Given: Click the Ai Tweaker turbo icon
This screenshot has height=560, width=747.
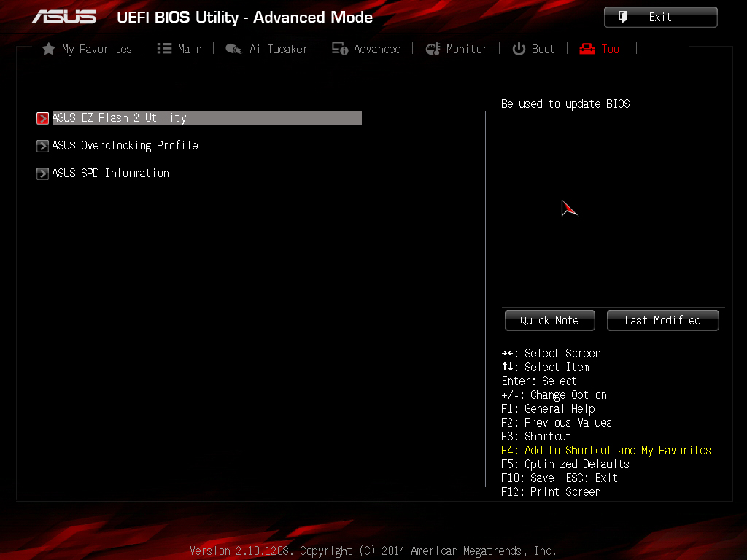Looking at the screenshot, I should pos(234,49).
